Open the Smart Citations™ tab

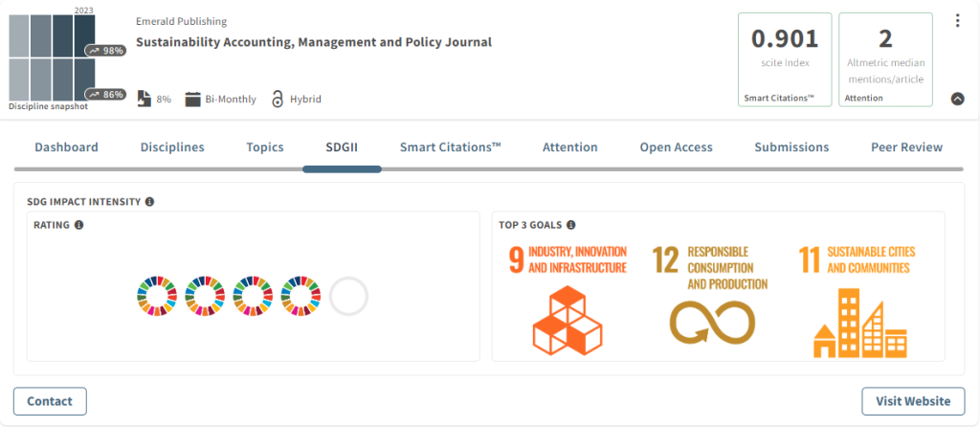coord(450,147)
